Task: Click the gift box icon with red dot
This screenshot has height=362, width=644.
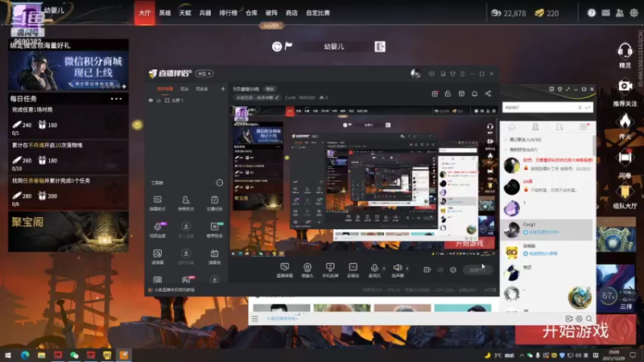Action: pos(435,93)
